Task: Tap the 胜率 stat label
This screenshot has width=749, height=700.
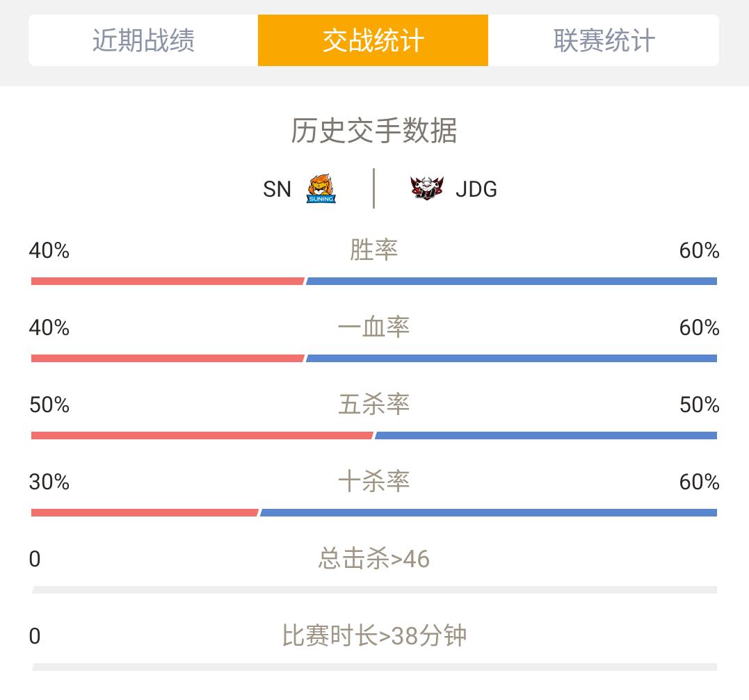Action: point(374,250)
